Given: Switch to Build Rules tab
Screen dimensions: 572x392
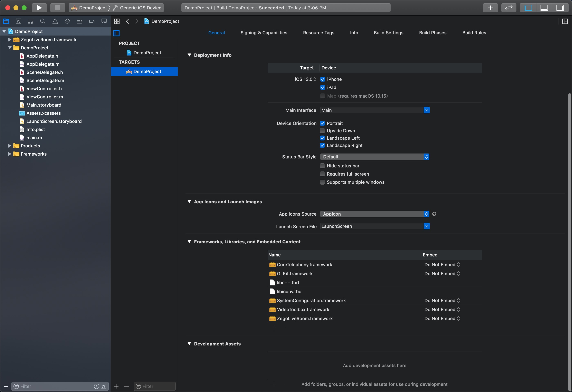Looking at the screenshot, I should click(x=474, y=33).
